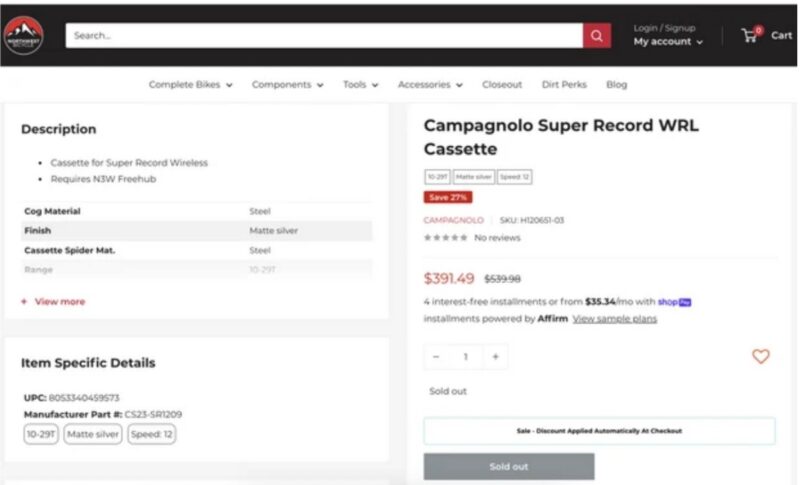
Task: Open the Dirt Perks page
Action: point(564,85)
